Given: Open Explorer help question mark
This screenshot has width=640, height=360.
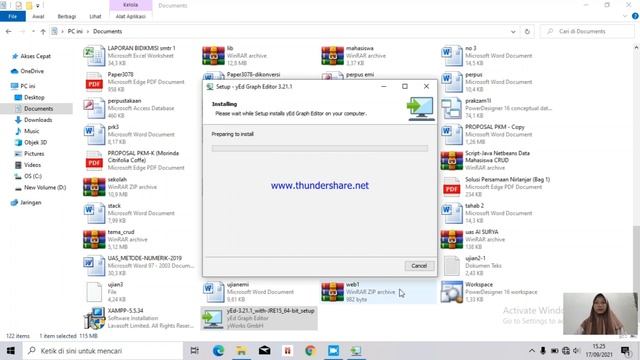Looking at the screenshot, I should [x=635, y=16].
